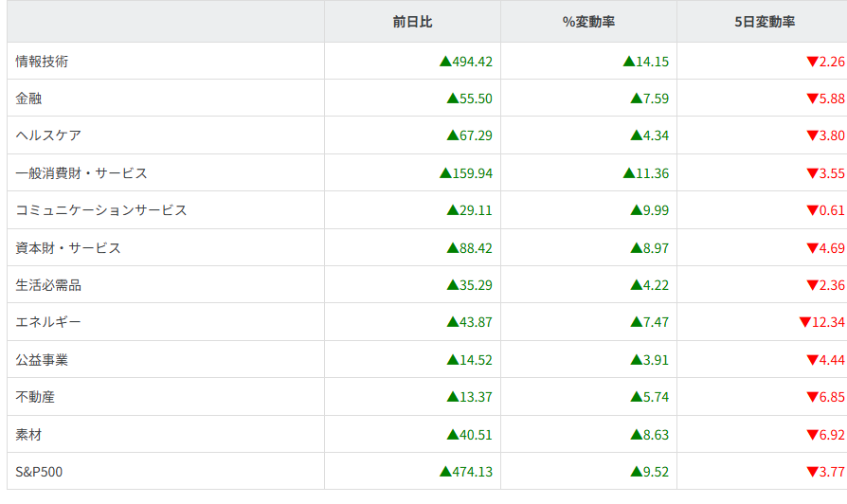Click the 474.13 value in S&P500 row
This screenshot has height=504, width=847.
tap(472, 472)
